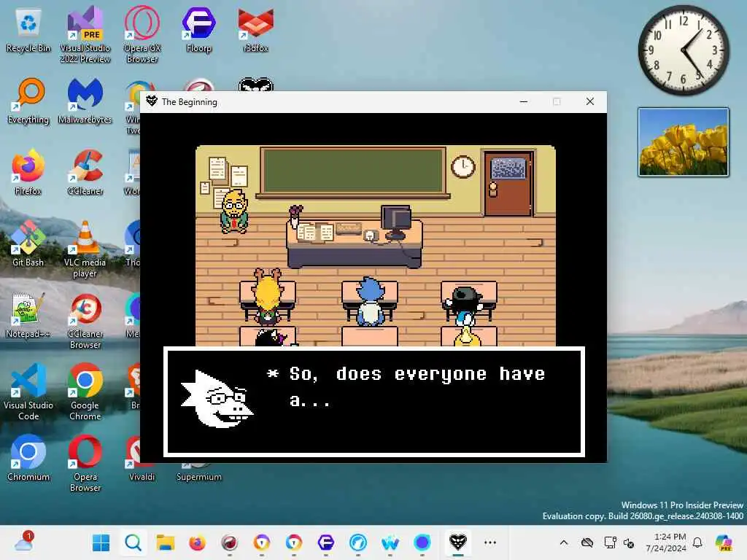Open the Chromium desktop shortcut

[28, 458]
